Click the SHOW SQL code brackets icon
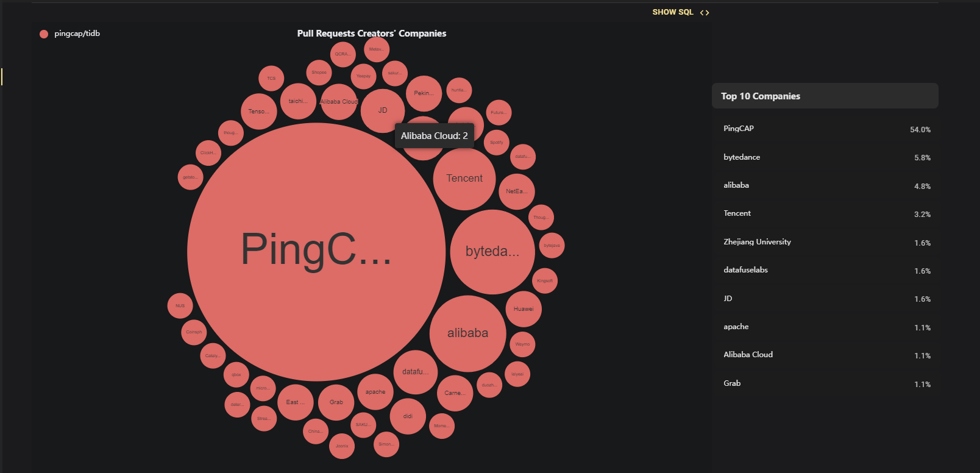The width and height of the screenshot is (980, 473). pos(705,13)
